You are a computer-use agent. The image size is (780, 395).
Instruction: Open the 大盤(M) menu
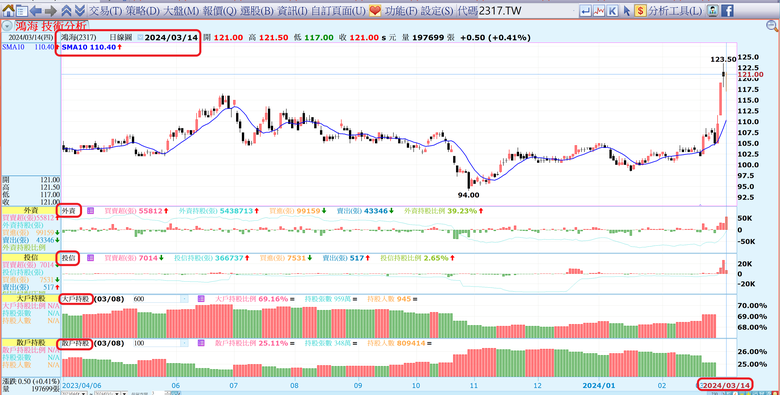182,10
